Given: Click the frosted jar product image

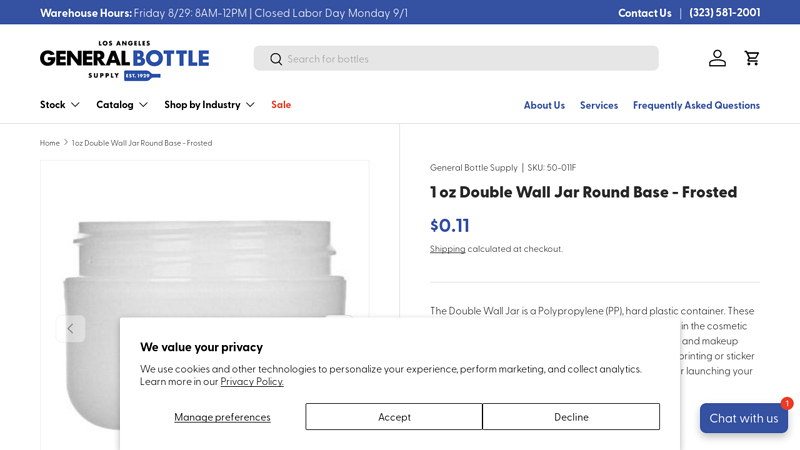Looking at the screenshot, I should point(205,305).
